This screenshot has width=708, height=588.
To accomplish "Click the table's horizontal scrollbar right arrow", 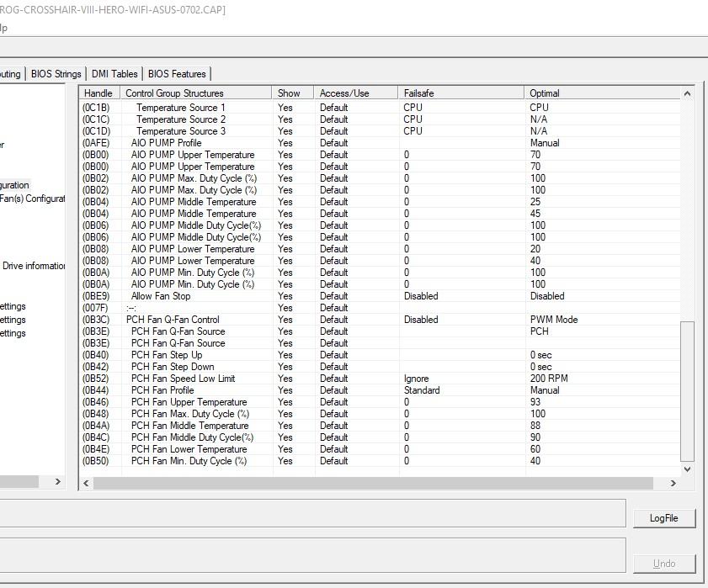I will tap(673, 484).
